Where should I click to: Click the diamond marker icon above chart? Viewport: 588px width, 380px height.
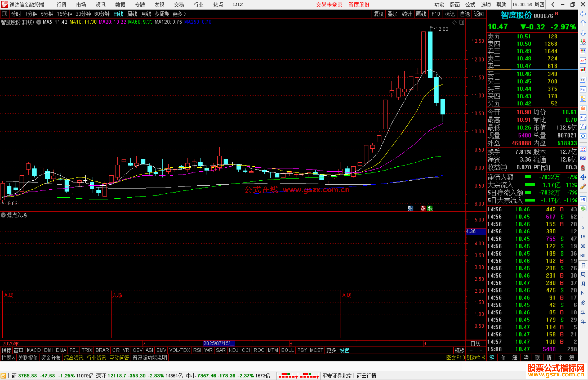[x=454, y=22]
